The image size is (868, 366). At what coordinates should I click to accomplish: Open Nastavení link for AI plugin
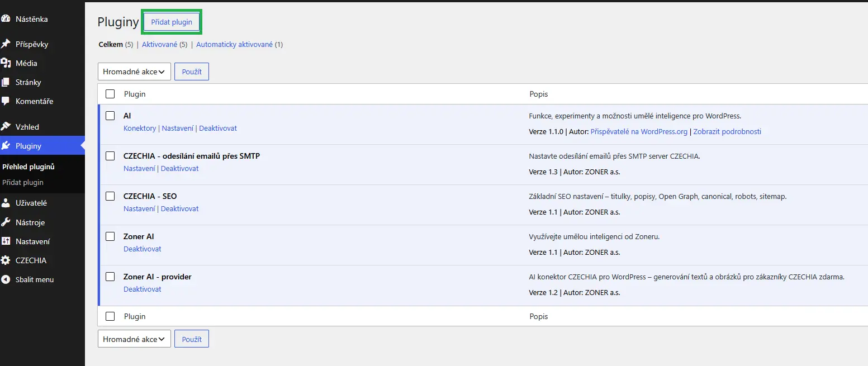(x=178, y=128)
